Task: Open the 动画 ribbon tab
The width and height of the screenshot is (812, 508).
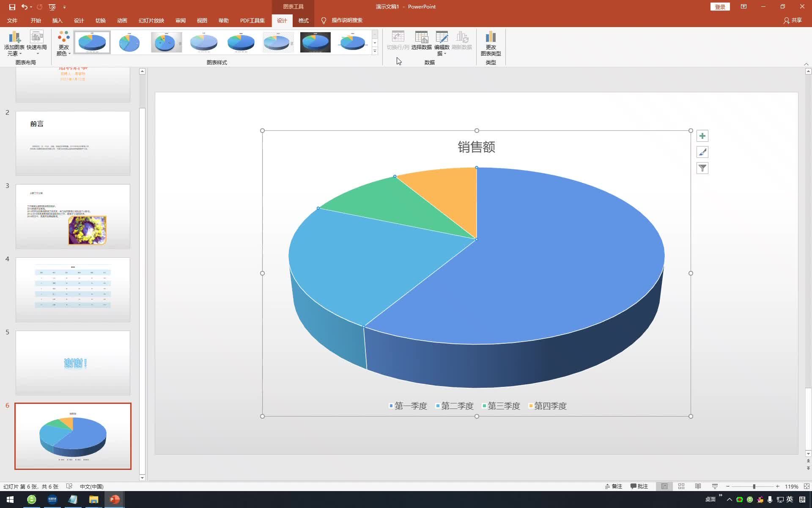Action: (122, 20)
